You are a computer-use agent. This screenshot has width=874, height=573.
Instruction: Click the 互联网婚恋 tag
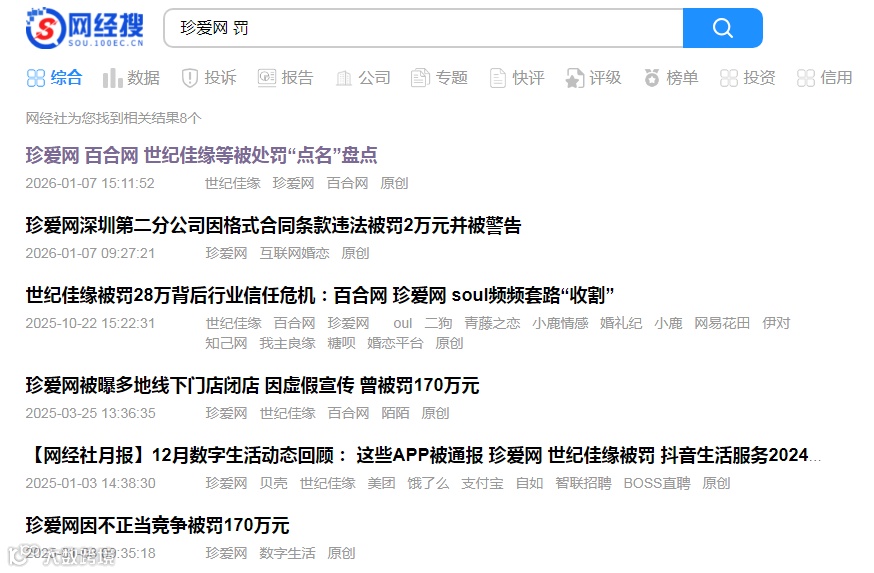pyautogui.click(x=294, y=253)
